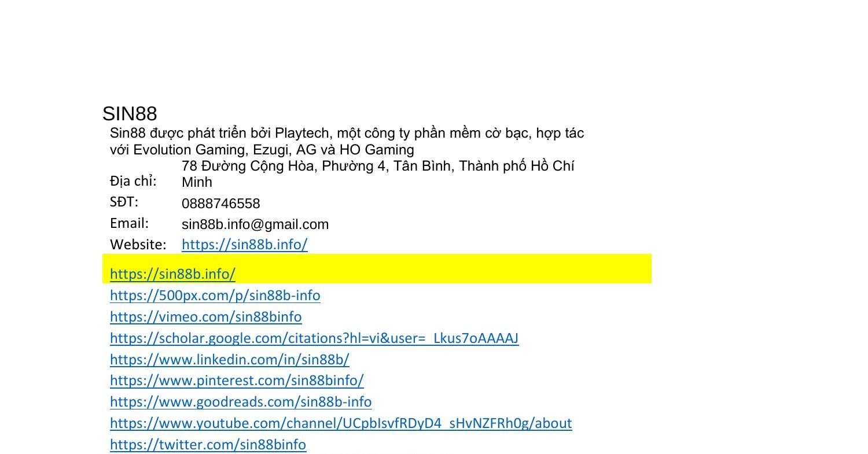The height and width of the screenshot is (454, 868).
Task: Click the "Địa chỉ:" label
Action: [x=133, y=181]
